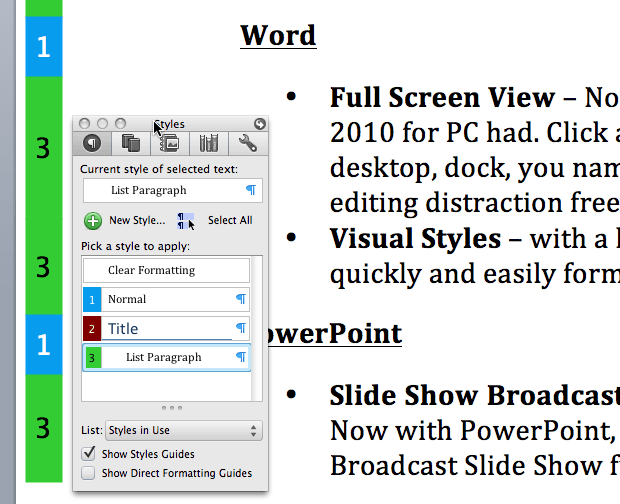Click the toolbox collapse button in title bar
620x504 pixels.
click(260, 124)
